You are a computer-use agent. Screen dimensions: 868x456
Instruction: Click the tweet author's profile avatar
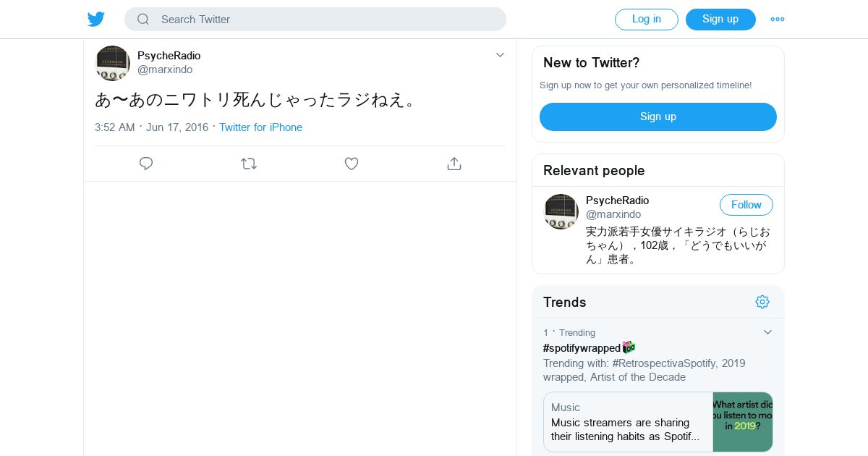coord(113,63)
